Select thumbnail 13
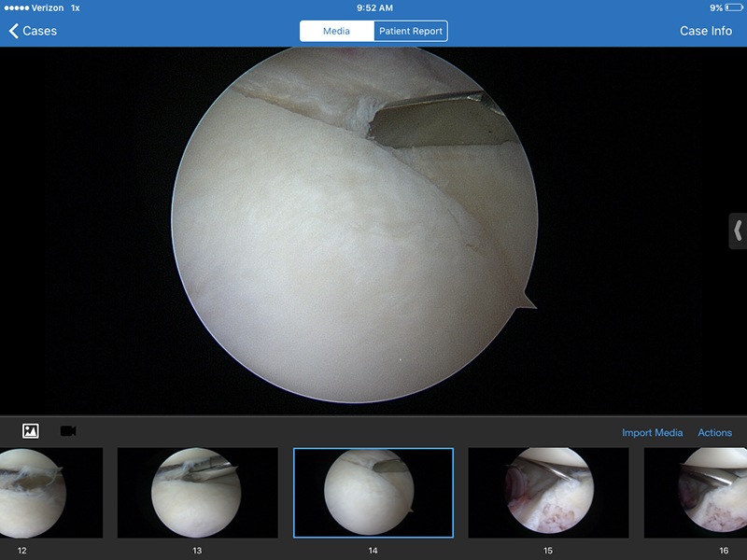 pyautogui.click(x=197, y=493)
